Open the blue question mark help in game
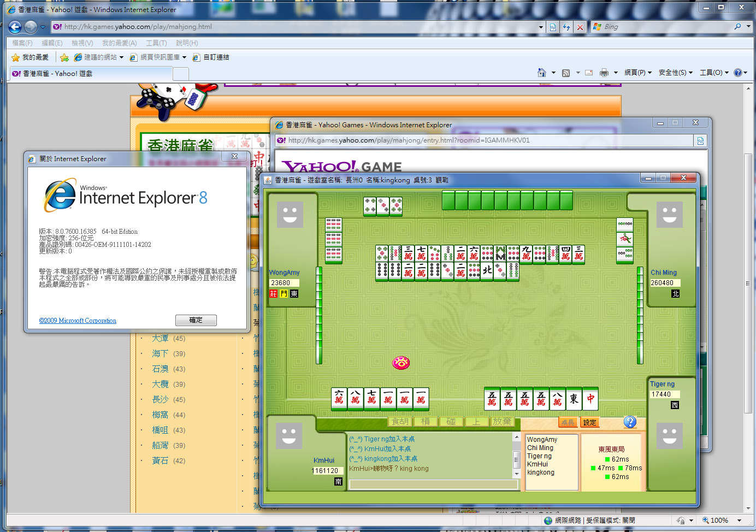The image size is (756, 532). pyautogui.click(x=630, y=422)
